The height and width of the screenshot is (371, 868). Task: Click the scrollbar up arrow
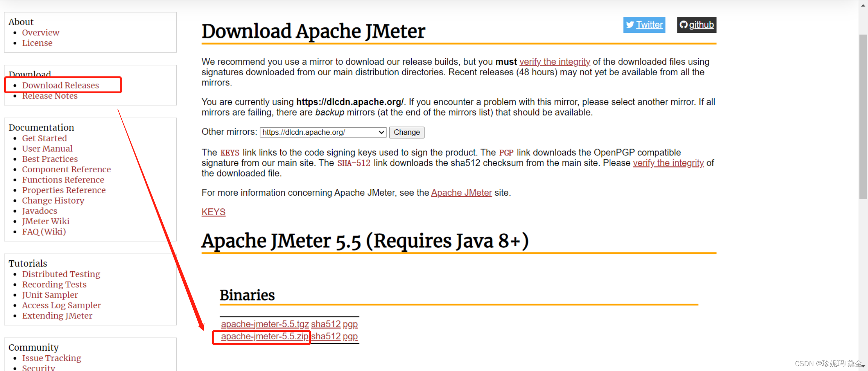pyautogui.click(x=863, y=5)
